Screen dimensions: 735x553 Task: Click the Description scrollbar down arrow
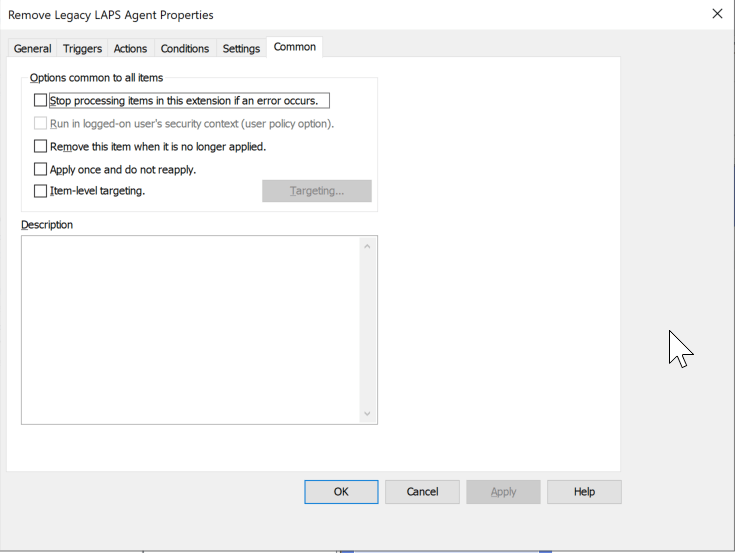click(x=367, y=414)
